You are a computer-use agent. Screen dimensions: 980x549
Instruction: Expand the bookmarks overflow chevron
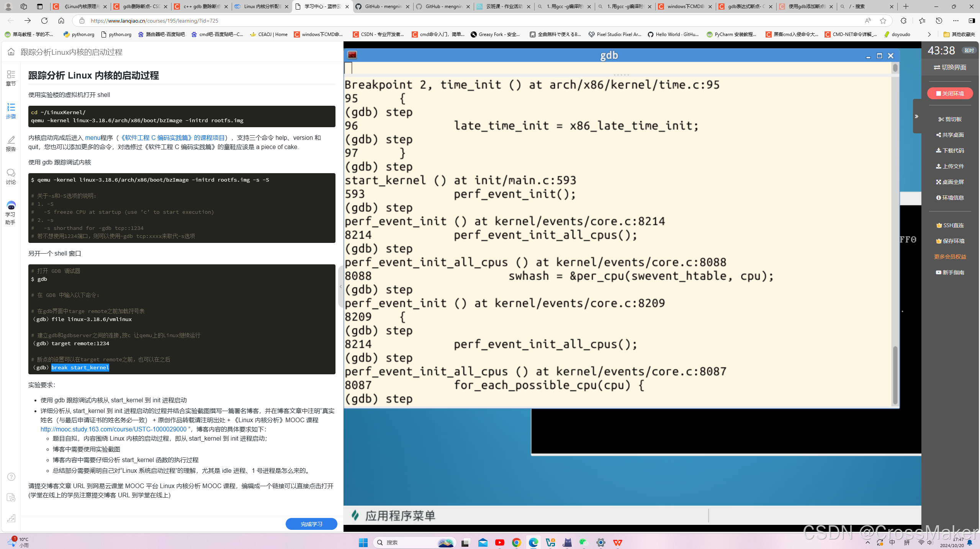click(x=929, y=34)
